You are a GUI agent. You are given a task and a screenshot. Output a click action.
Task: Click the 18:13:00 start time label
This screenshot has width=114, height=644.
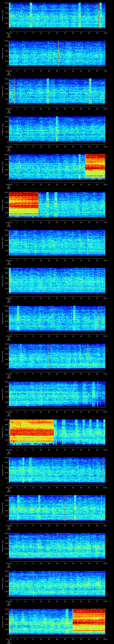pos(9,487)
